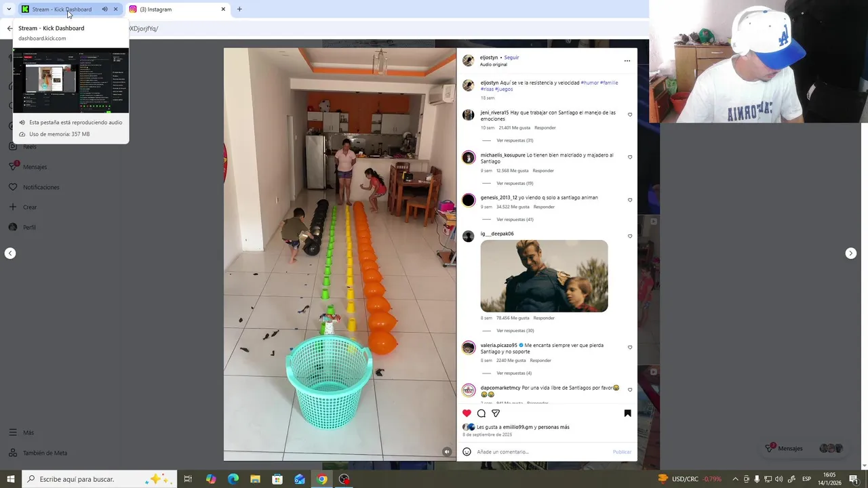Open Perfil in the Instagram sidebar
The image size is (868, 488).
[29, 228]
